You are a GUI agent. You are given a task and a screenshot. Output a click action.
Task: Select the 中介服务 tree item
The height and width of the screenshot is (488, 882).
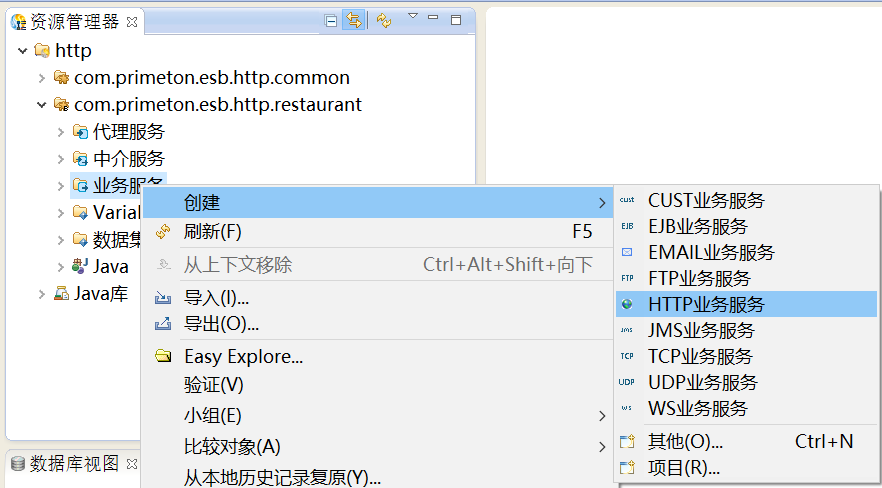(128, 158)
